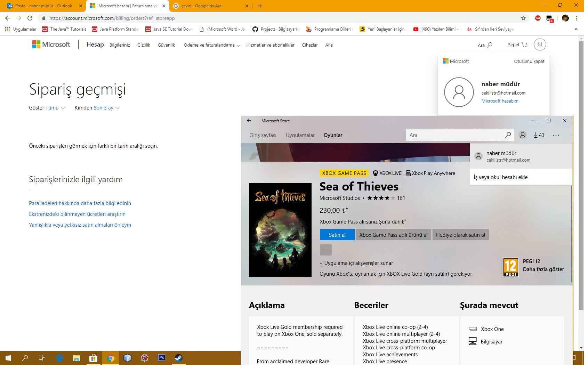Open the Oyunlar Store tab
Screen dimensions: 588x365
(x=333, y=135)
